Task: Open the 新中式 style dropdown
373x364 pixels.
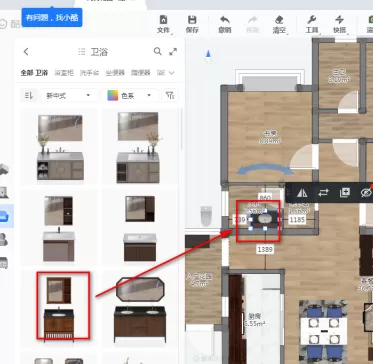Action: click(69, 96)
